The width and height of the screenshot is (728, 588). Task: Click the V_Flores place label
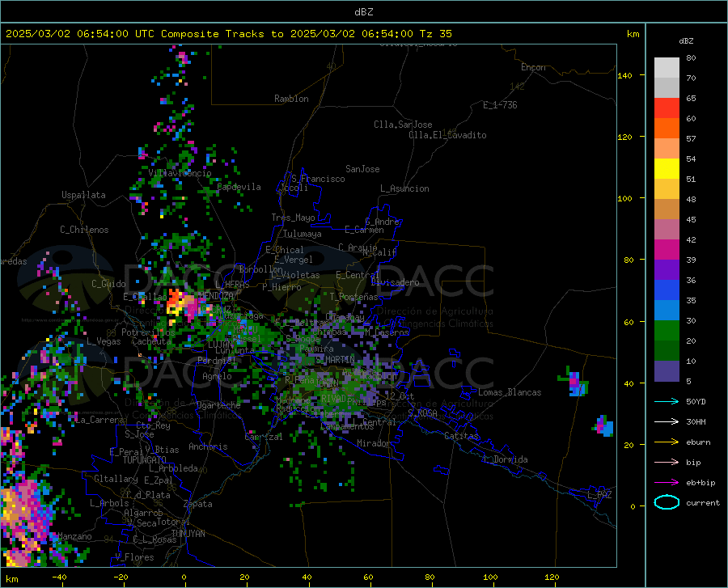click(134, 557)
